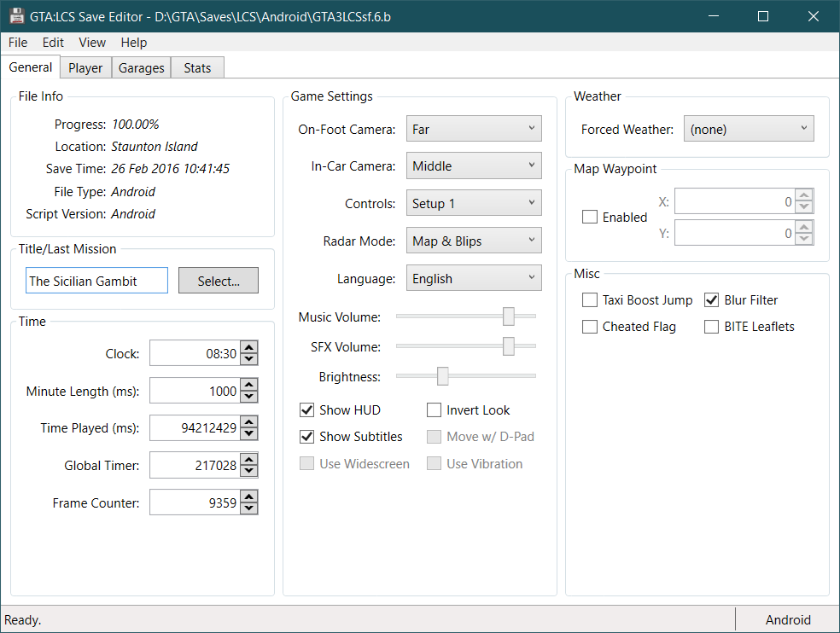This screenshot has width=840, height=633.
Task: Focus the Minute Length input field
Action: [x=195, y=391]
